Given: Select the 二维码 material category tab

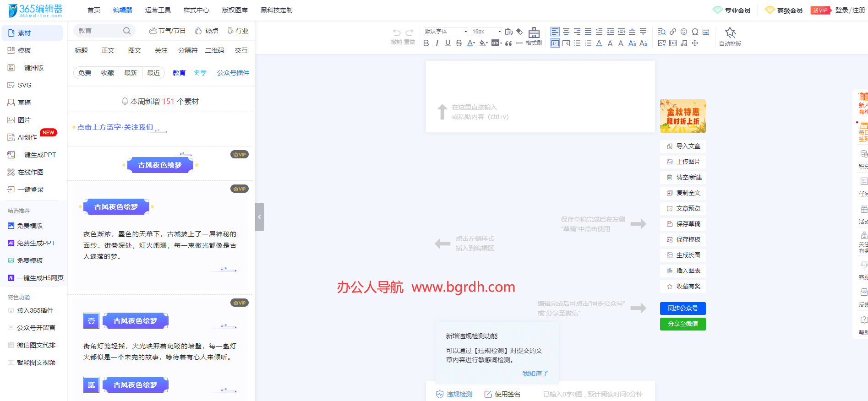Looking at the screenshot, I should pos(215,50).
